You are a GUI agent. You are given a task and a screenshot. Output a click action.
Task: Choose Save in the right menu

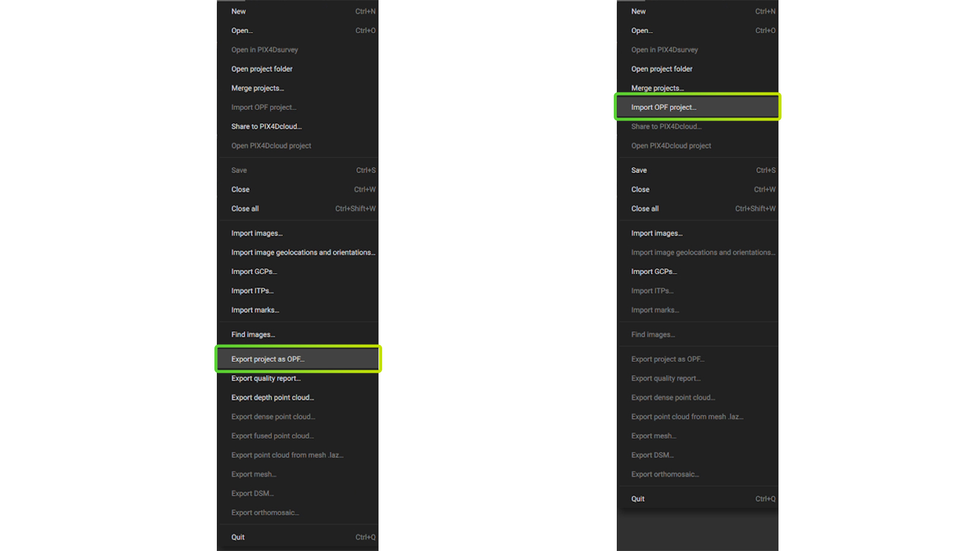pos(698,170)
